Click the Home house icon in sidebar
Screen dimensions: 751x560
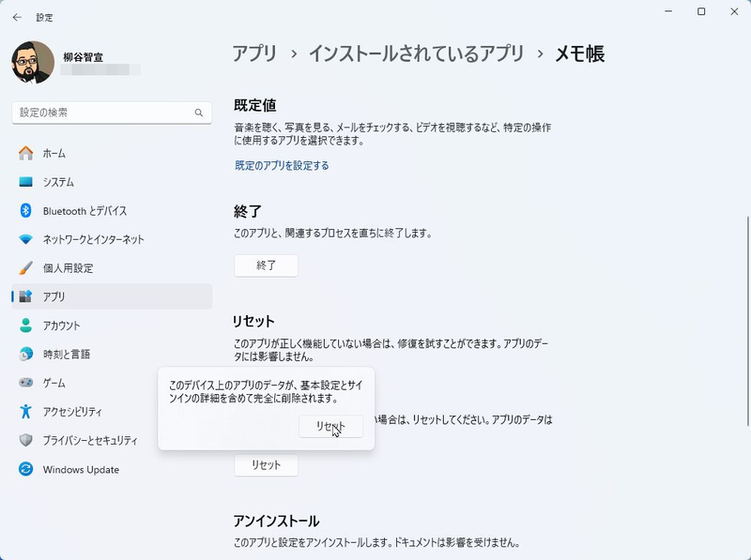26,153
